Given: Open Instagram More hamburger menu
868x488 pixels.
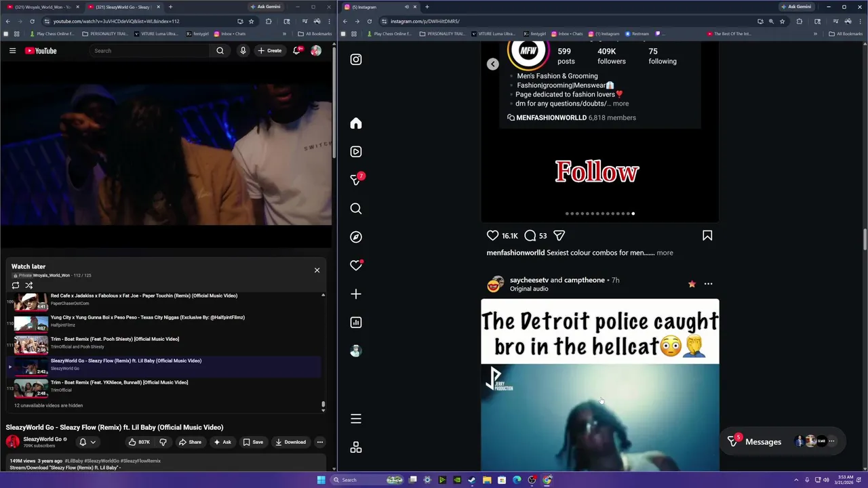Looking at the screenshot, I should pyautogui.click(x=356, y=419).
